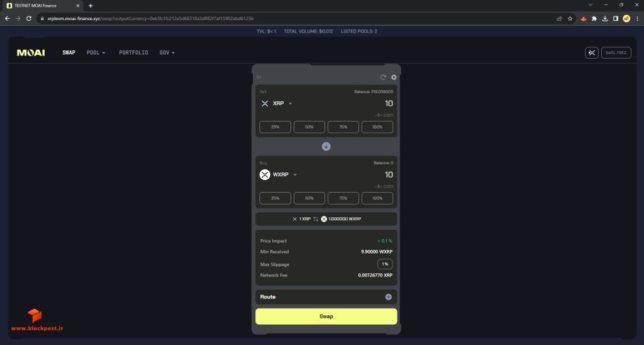Open the Chrome three-dot menu
The image size is (644, 345).
(x=638, y=18)
